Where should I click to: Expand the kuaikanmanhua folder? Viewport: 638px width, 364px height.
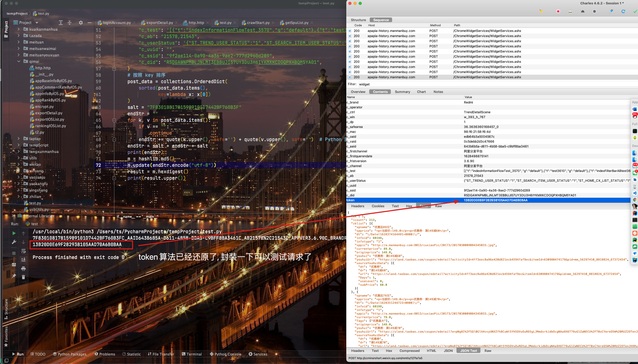coord(19,29)
